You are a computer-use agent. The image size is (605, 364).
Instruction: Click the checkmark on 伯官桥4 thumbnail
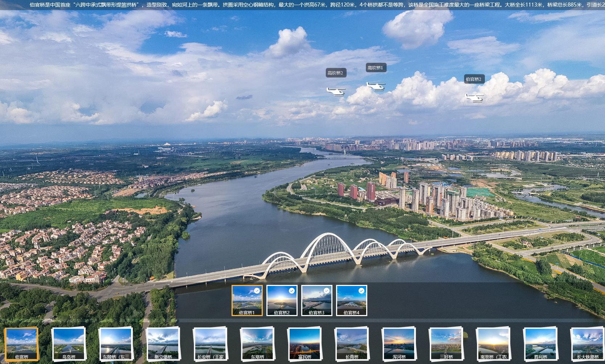(361, 291)
